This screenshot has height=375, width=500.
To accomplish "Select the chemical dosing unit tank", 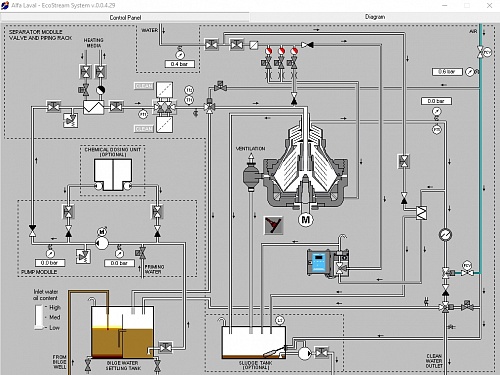I will coord(113,174).
